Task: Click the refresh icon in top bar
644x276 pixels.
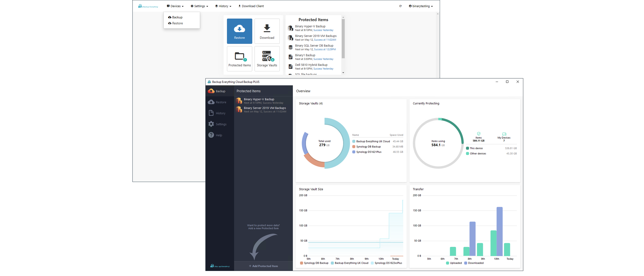Action: (400, 6)
